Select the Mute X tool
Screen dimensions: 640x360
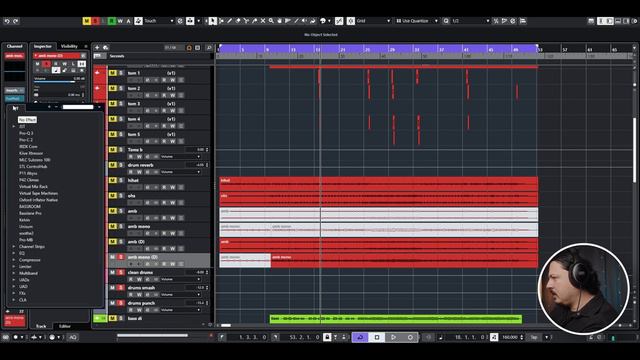click(x=263, y=21)
